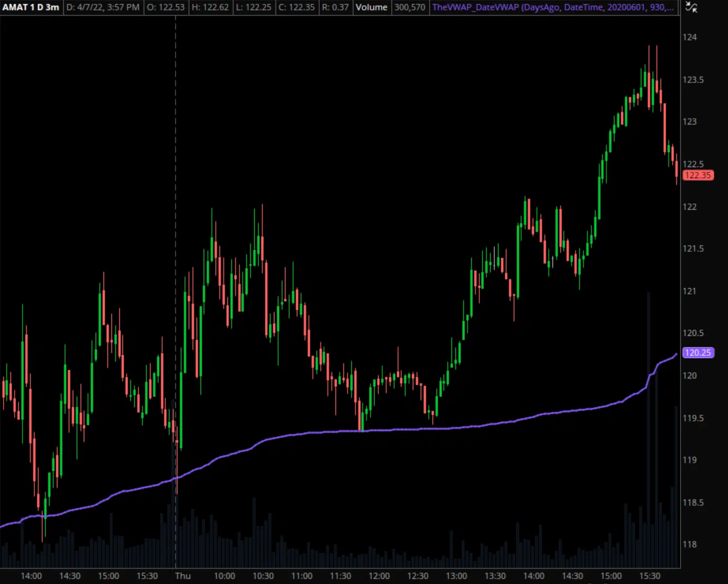The height and width of the screenshot is (584, 728).
Task: Click the volume value 300,570
Action: pos(410,7)
